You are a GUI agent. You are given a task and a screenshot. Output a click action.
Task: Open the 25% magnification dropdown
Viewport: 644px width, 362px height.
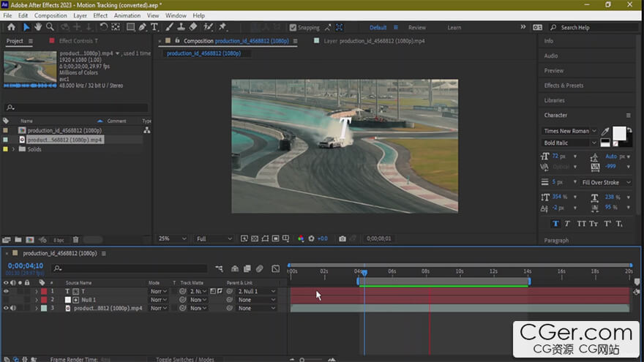click(x=172, y=238)
